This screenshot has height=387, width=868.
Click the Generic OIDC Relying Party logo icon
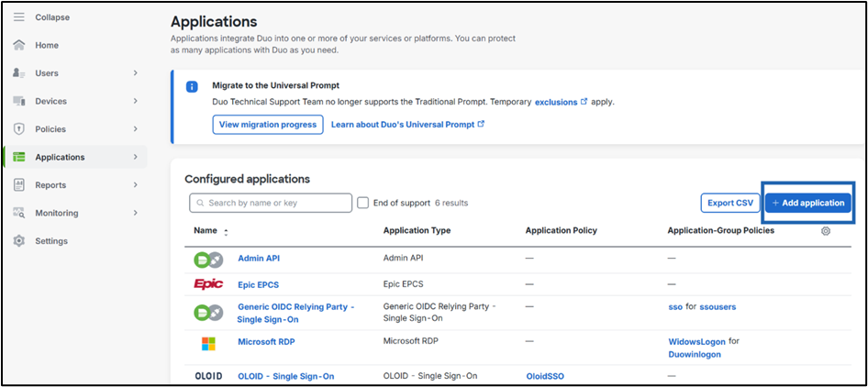click(208, 313)
